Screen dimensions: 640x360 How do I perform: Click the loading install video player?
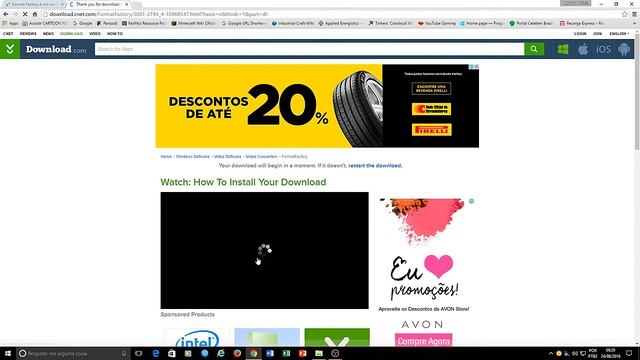pyautogui.click(x=264, y=250)
